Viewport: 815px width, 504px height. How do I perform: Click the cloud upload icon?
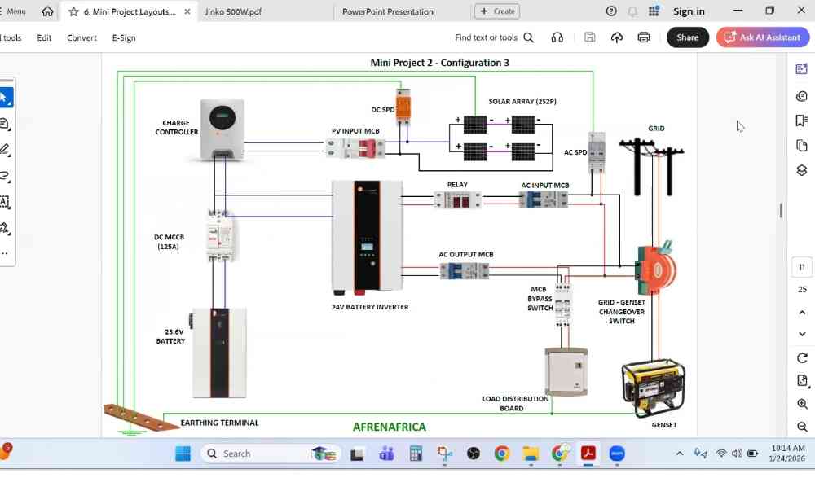point(617,37)
